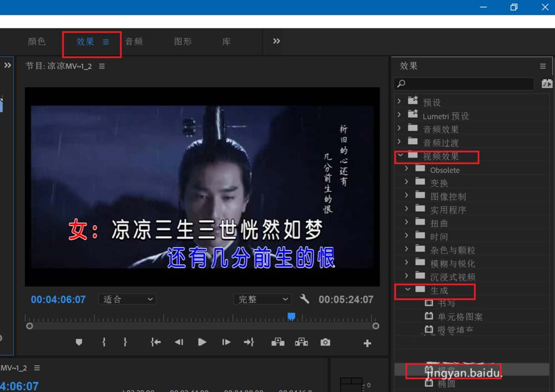This screenshot has width=555, height=392.
Task: Open the program monitor panel menu
Action: click(102, 66)
